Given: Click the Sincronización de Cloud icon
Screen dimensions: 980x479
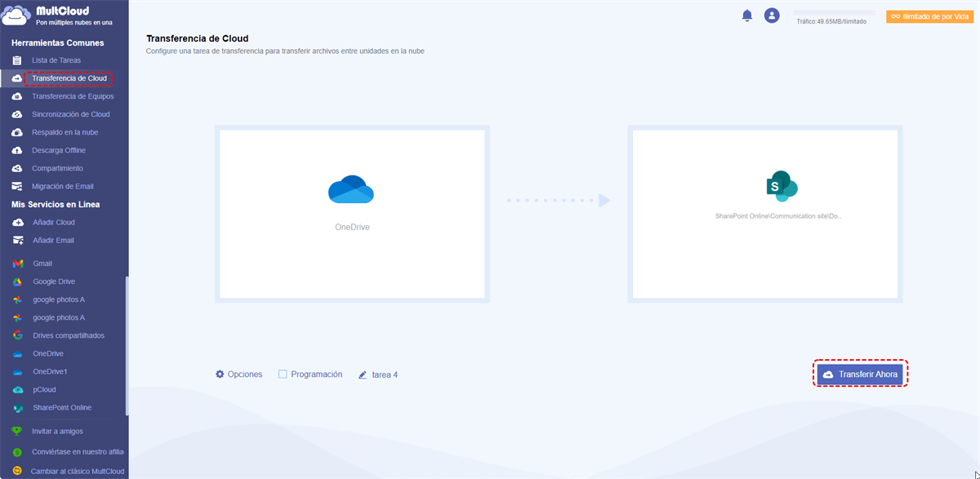Looking at the screenshot, I should tap(17, 114).
